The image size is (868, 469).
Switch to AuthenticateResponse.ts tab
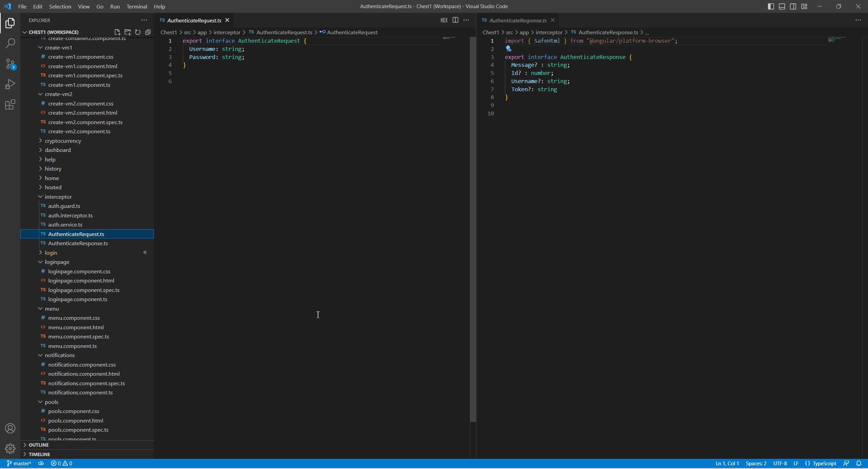(517, 20)
